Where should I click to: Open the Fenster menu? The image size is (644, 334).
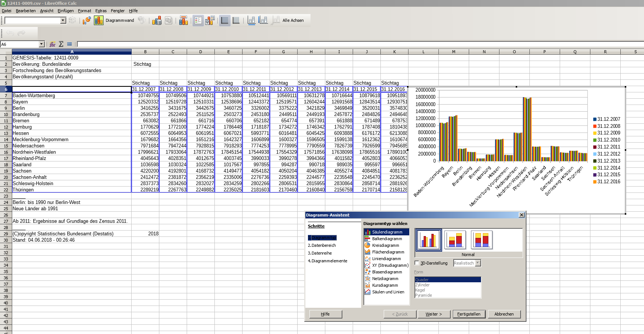tap(118, 11)
